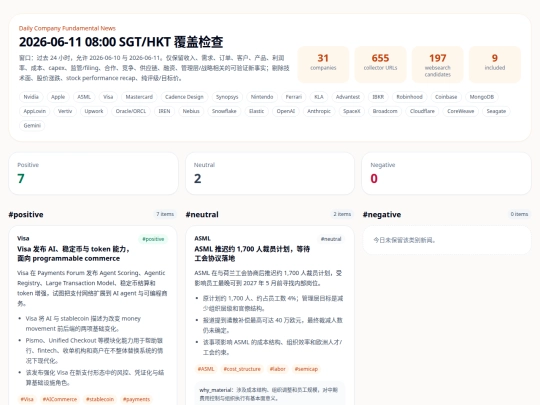Select the Neutral 2 summary card
The image size is (540, 405).
click(270, 174)
